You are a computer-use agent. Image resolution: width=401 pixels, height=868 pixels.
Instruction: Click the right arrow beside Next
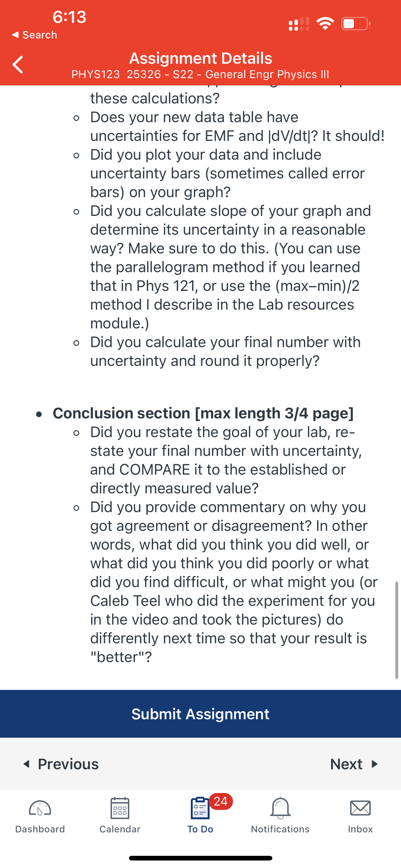pos(374,764)
